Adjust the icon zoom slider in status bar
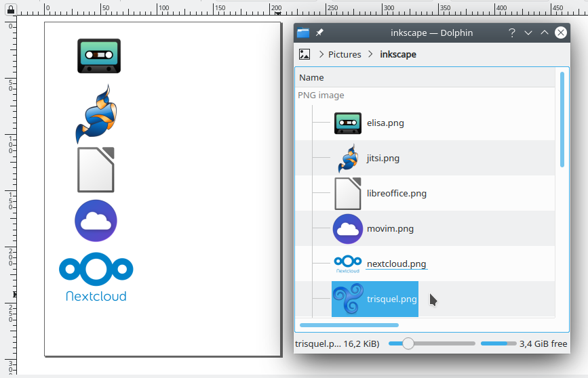The height and width of the screenshot is (378, 588). click(431, 343)
